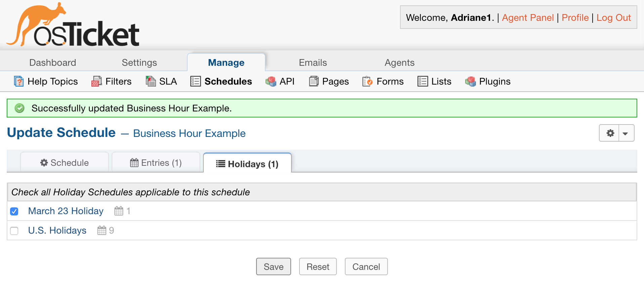Click the Forms clipboard icon
Viewport: 644px width, 294px height.
pos(367,81)
